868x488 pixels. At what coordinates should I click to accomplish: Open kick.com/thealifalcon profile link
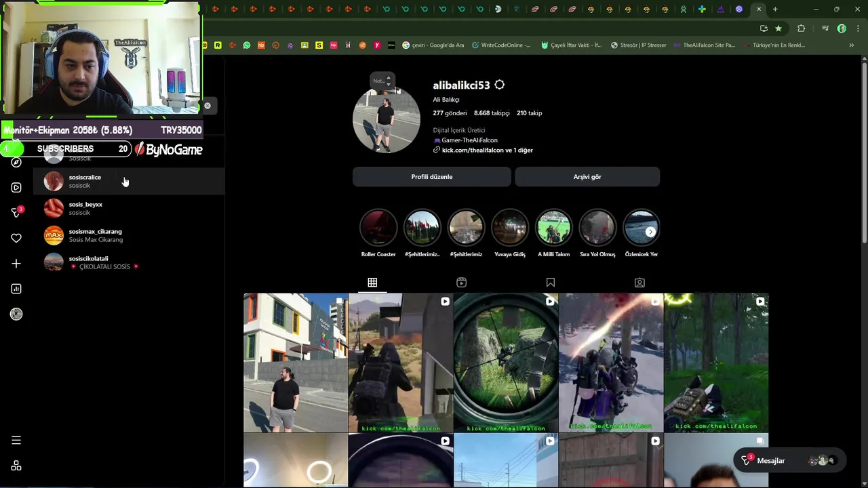[x=487, y=150]
